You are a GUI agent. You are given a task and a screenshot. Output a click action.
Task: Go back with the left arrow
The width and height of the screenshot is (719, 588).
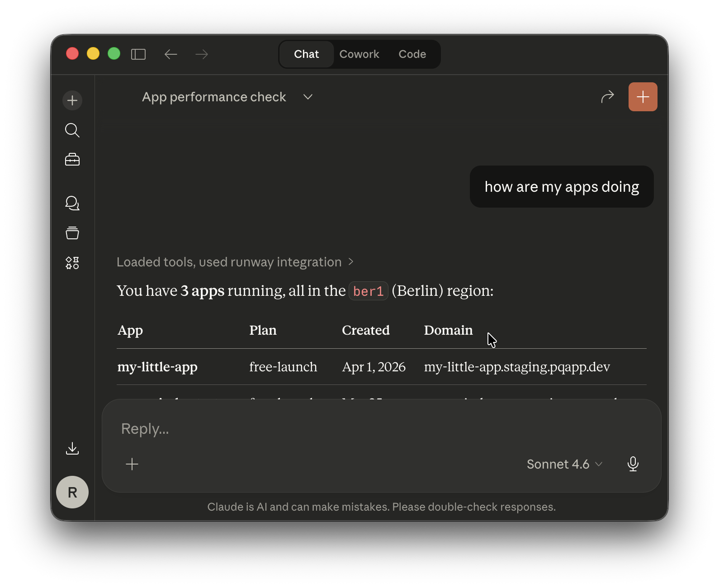click(x=170, y=54)
